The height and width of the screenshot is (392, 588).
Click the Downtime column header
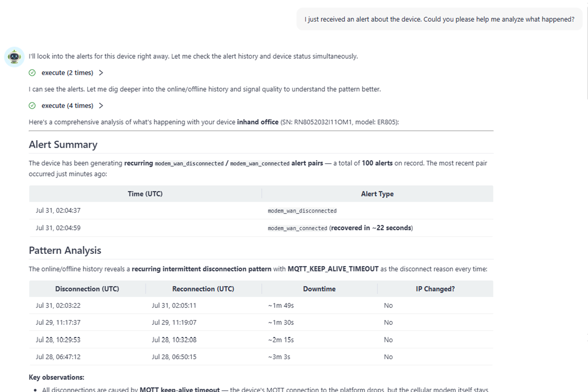click(x=319, y=289)
